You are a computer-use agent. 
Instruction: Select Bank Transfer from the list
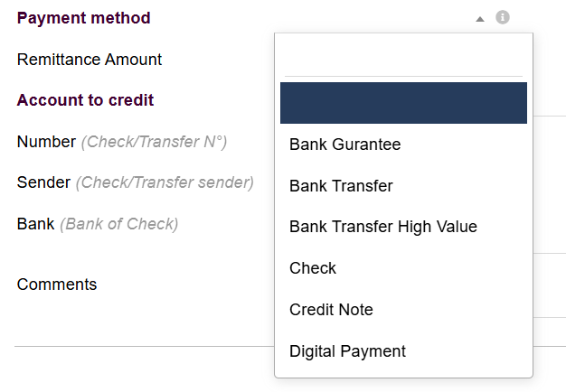pyautogui.click(x=341, y=186)
